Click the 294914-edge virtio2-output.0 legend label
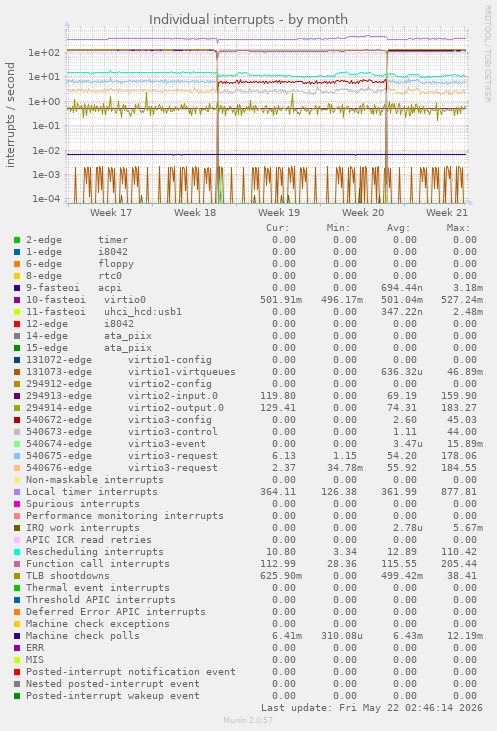497x731 pixels. (x=125, y=408)
